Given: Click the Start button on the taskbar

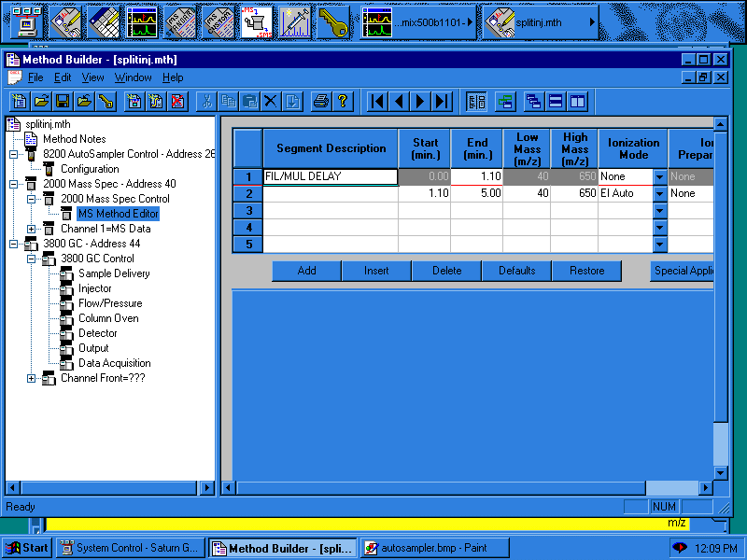Looking at the screenshot, I should [27, 548].
